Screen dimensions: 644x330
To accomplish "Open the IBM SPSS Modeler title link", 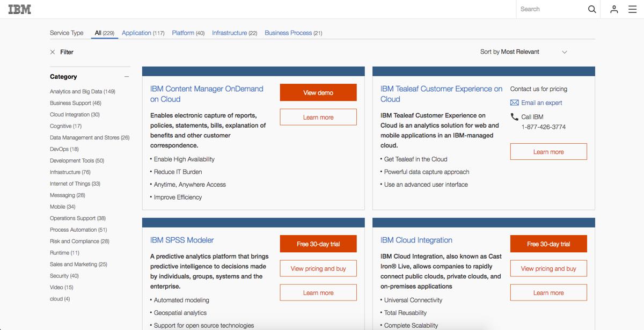I will pyautogui.click(x=182, y=240).
